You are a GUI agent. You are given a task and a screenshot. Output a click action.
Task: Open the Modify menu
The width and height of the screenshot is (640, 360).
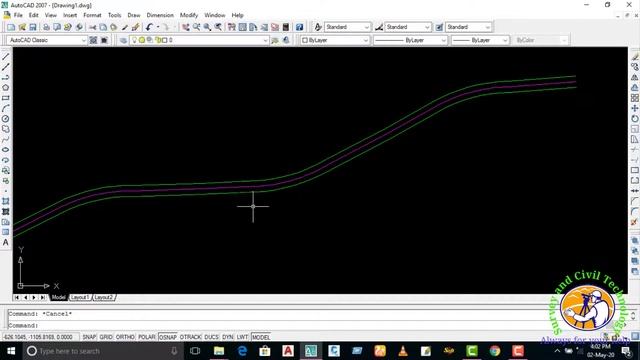click(189, 15)
